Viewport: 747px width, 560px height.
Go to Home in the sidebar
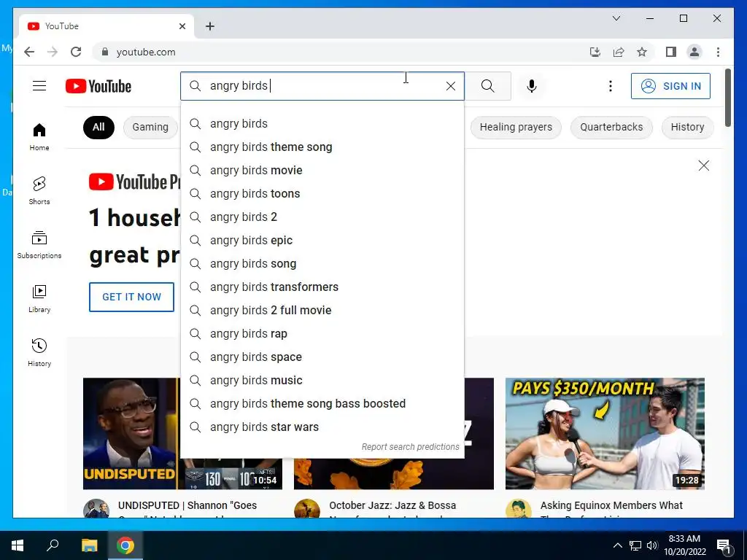click(39, 137)
